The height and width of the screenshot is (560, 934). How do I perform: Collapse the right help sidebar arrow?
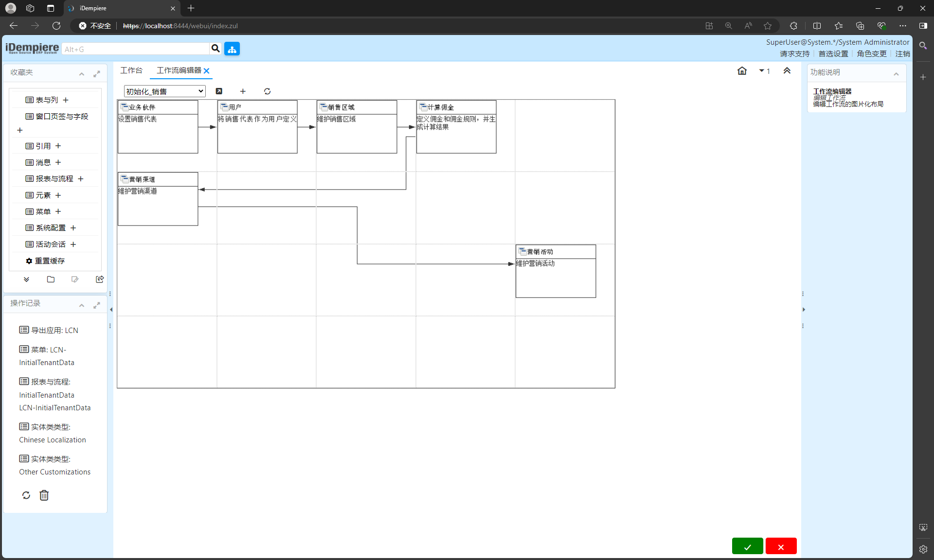pyautogui.click(x=804, y=310)
